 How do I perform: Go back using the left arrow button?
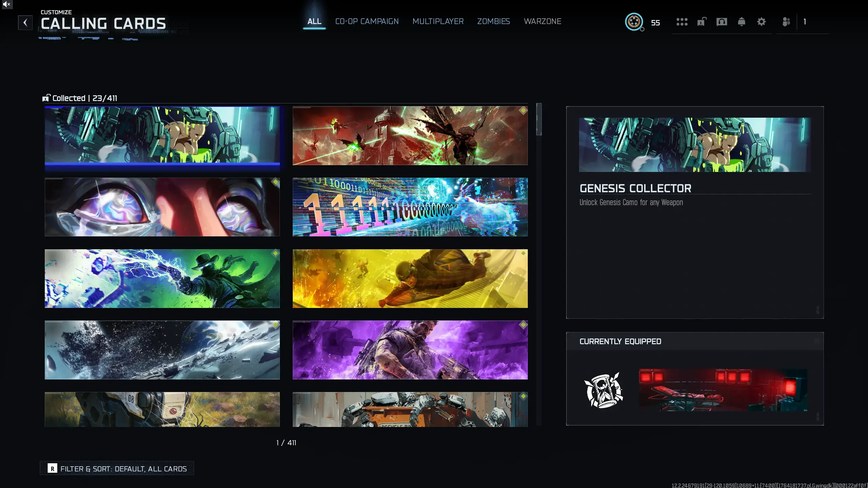coord(25,23)
